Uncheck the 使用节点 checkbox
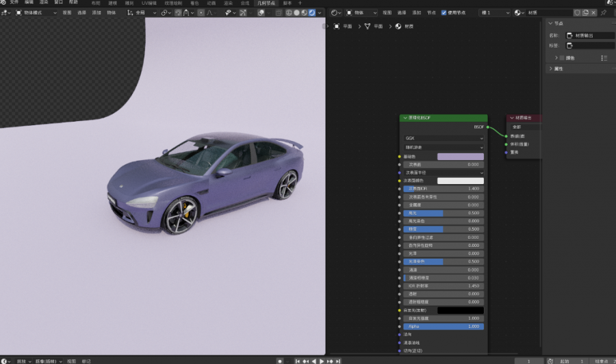Image resolution: width=616 pixels, height=364 pixels. [x=444, y=12]
